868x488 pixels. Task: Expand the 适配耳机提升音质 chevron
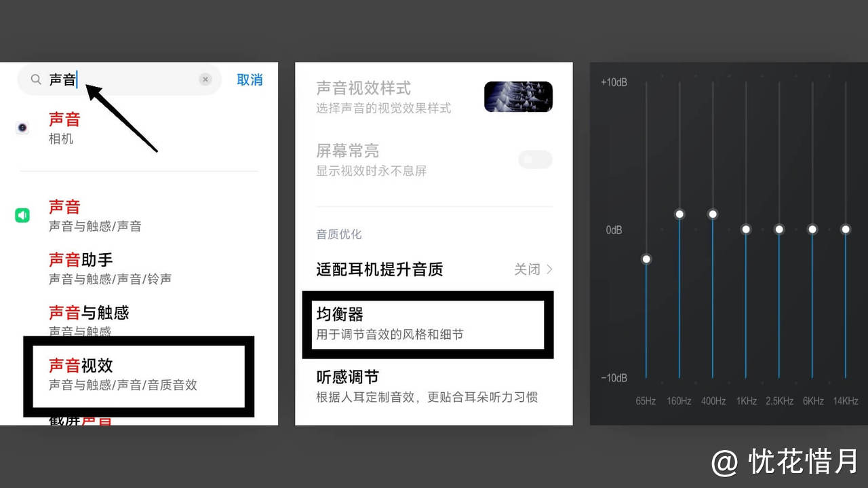pyautogui.click(x=549, y=269)
